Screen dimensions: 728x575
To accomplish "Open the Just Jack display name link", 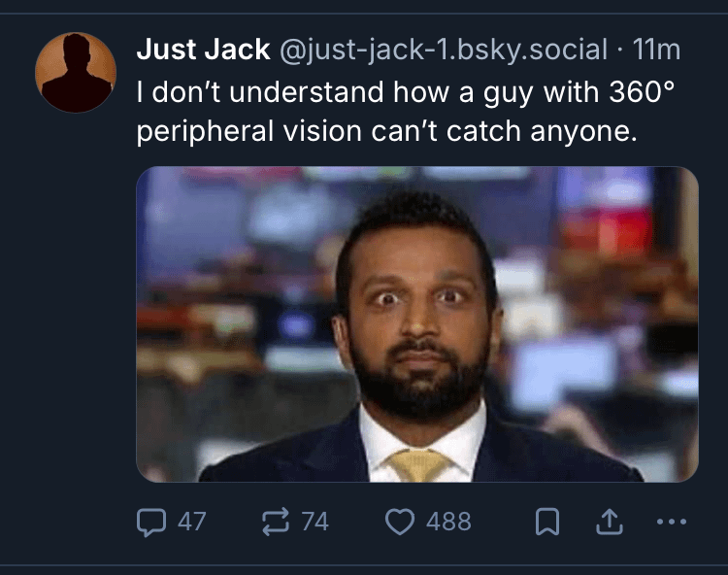I will [x=203, y=49].
